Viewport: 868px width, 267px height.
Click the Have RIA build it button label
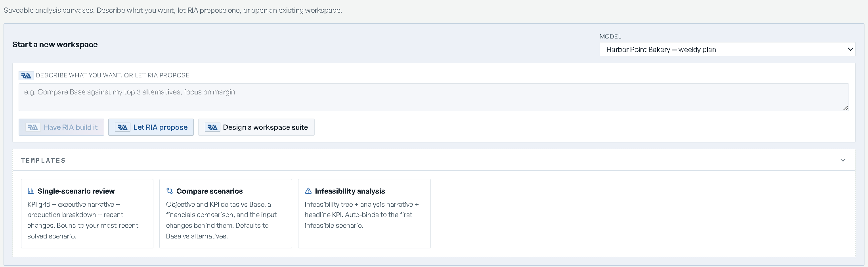[x=71, y=127]
